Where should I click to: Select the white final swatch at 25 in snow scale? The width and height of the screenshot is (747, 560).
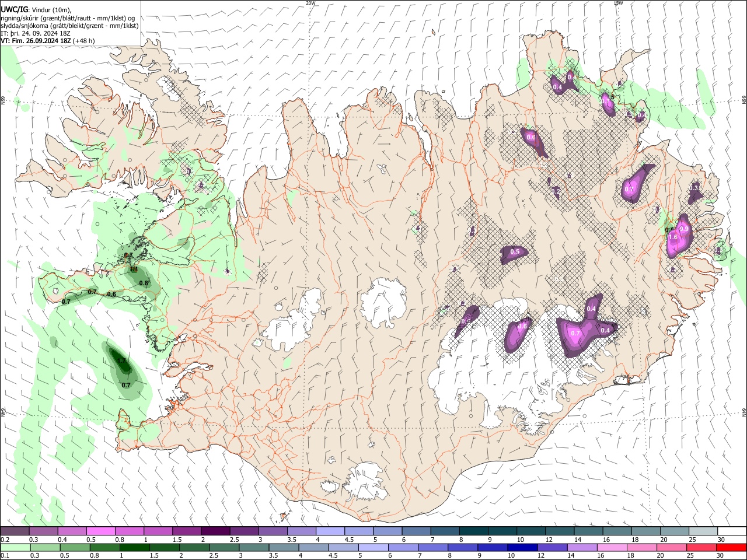702,531
